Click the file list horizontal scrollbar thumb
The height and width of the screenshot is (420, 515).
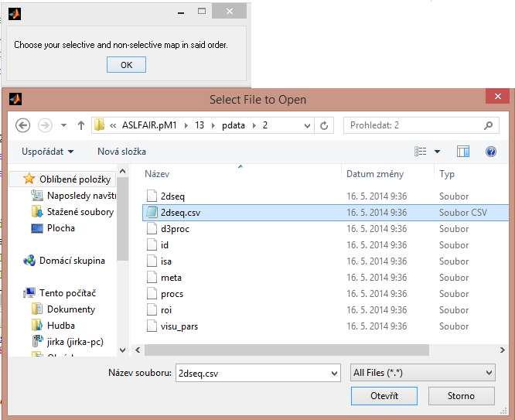tap(287, 350)
